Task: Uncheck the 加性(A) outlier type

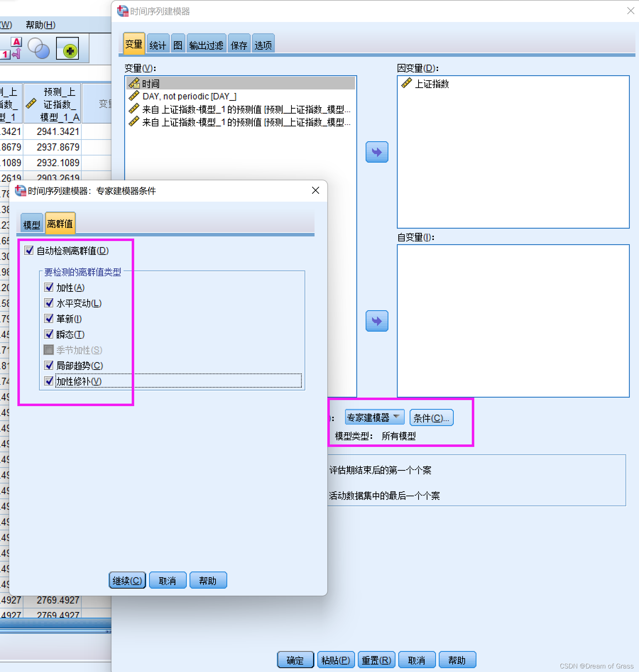Action: pos(49,288)
